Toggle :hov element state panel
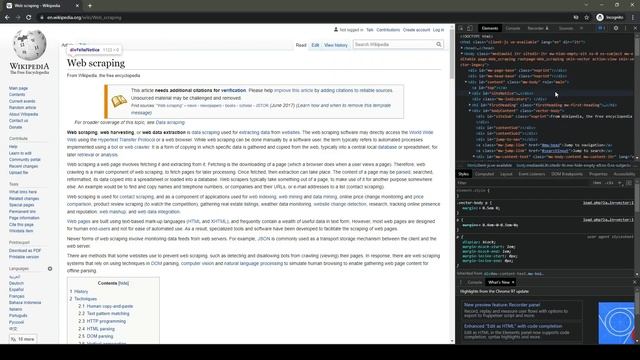 [597, 183]
